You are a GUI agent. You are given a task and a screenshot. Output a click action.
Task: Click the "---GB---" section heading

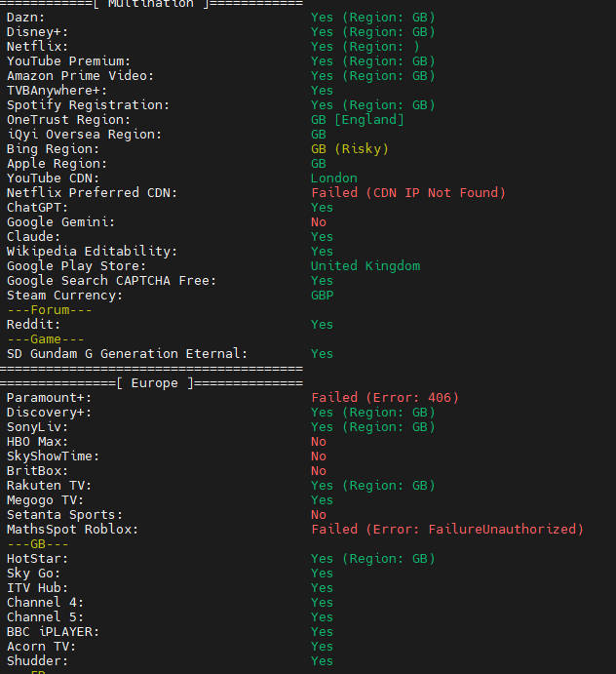(x=38, y=544)
